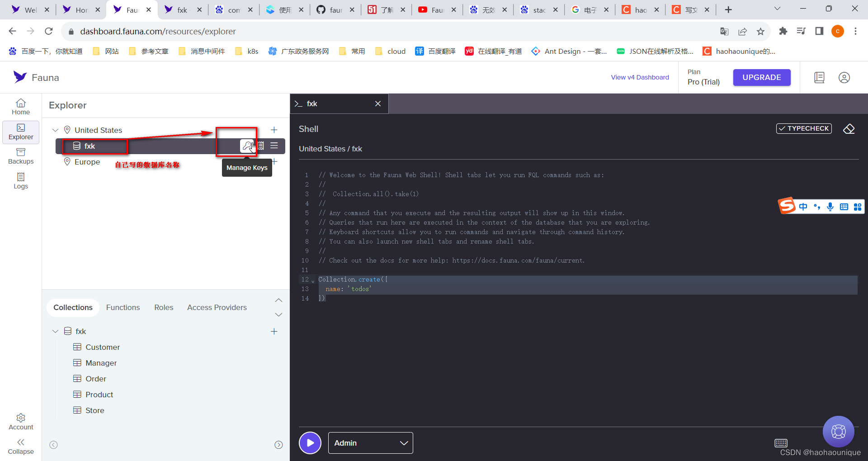Collapse the United States region
The height and width of the screenshot is (461, 868).
(x=56, y=130)
